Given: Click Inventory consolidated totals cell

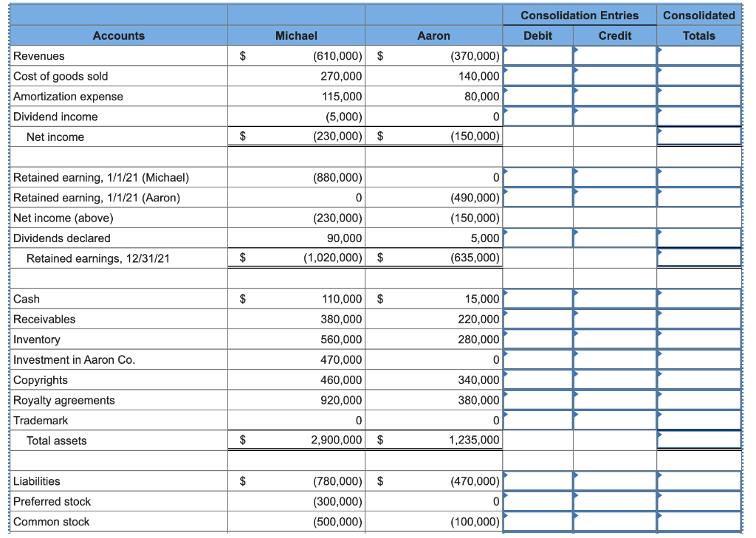Looking at the screenshot, I should (699, 339).
